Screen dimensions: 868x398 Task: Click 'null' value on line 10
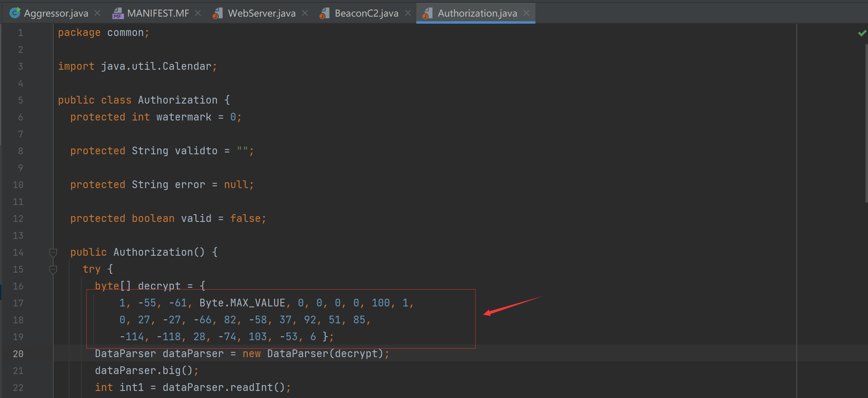(236, 184)
